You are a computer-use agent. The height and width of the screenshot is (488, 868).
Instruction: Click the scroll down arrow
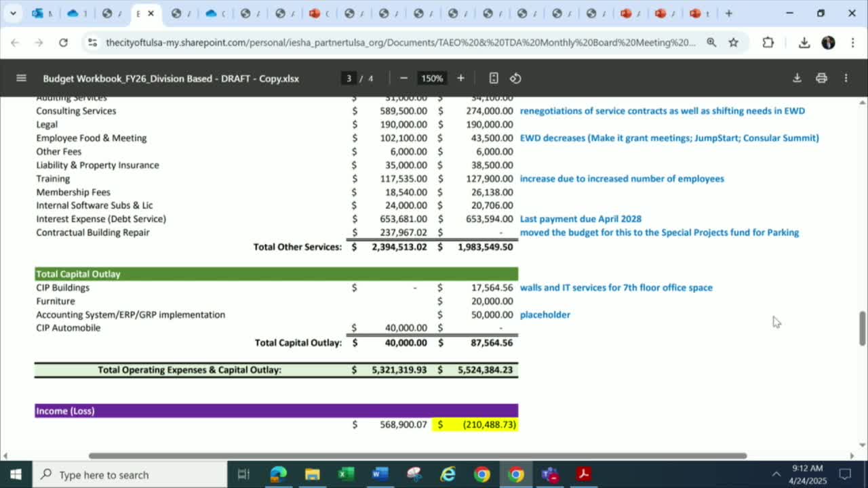click(x=863, y=445)
